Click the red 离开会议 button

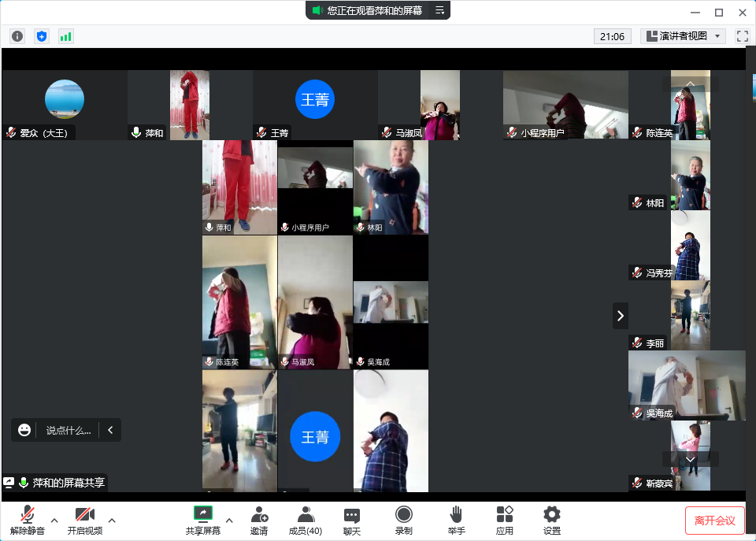point(714,521)
